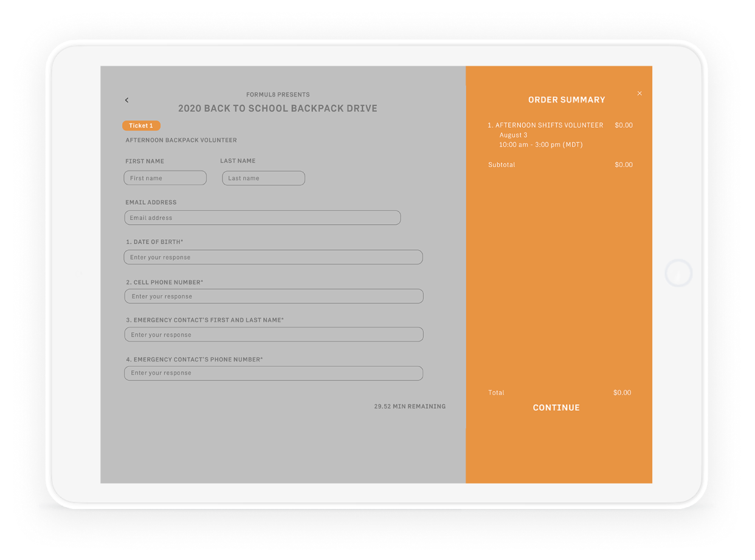Select the 'AFTERNOON SHIFTS VOLUNTEER' order item
Image resolution: width=755 pixels, height=560 pixels.
[x=545, y=125]
